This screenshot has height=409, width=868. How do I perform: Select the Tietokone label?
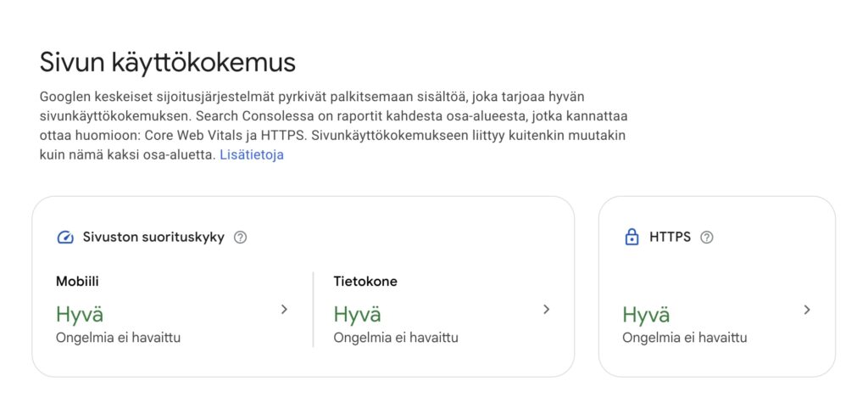click(x=365, y=282)
